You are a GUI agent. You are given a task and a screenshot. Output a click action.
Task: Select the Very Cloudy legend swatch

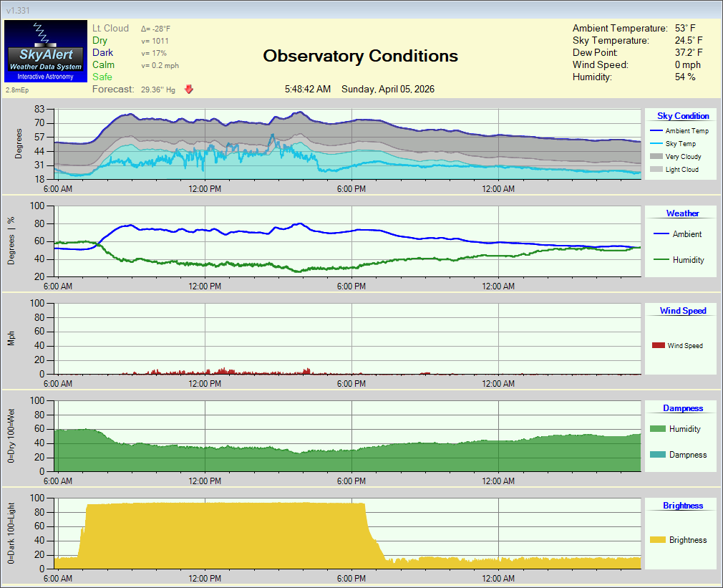(x=655, y=157)
